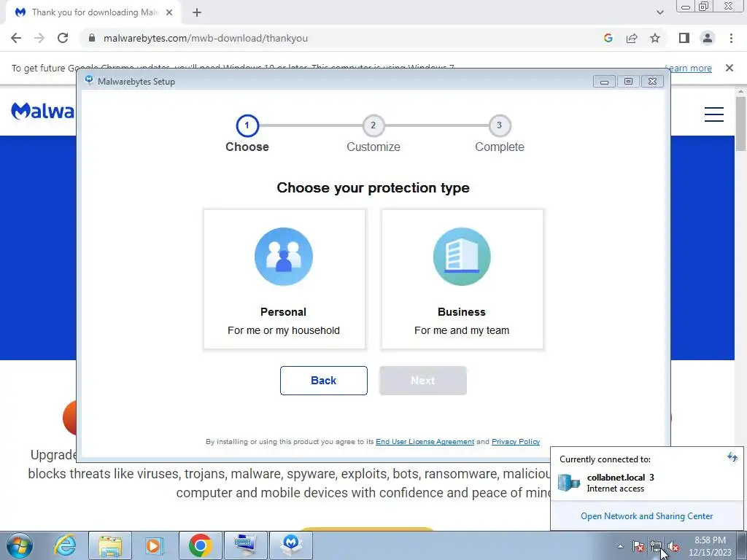747x560 pixels.
Task: Click Chrome forward arrow
Action: point(39,38)
